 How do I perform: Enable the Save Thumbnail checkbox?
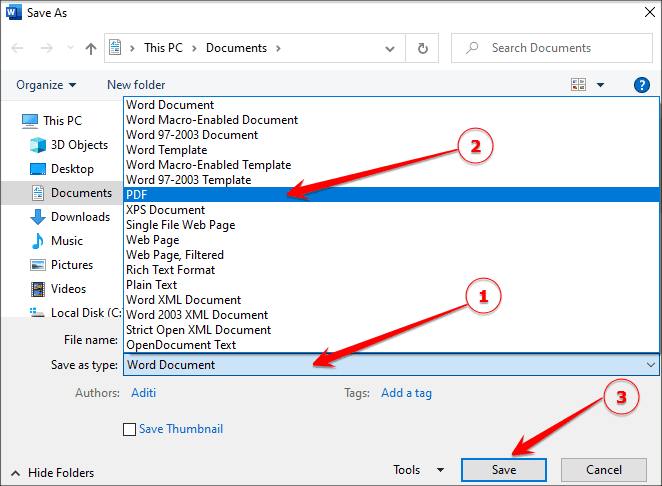pyautogui.click(x=129, y=429)
